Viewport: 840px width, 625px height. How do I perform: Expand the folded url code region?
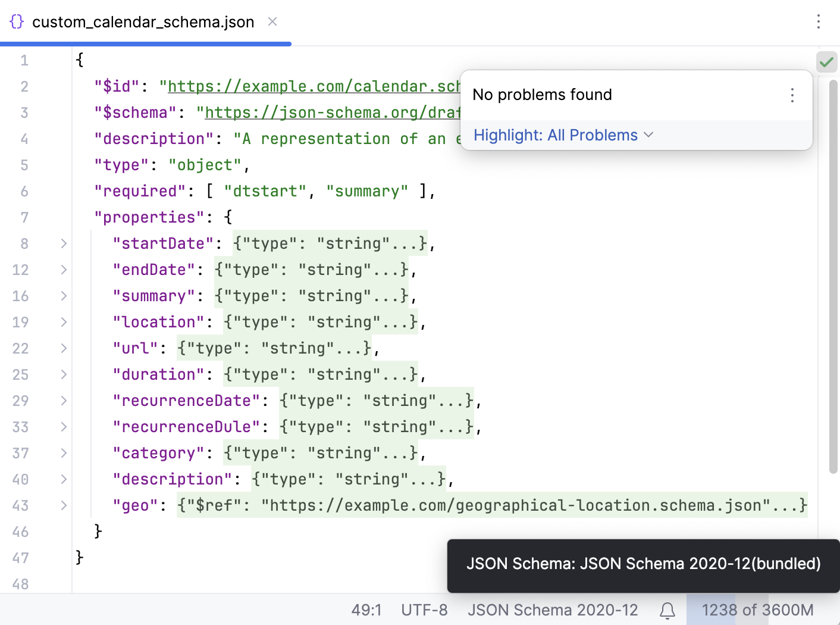tap(272, 348)
